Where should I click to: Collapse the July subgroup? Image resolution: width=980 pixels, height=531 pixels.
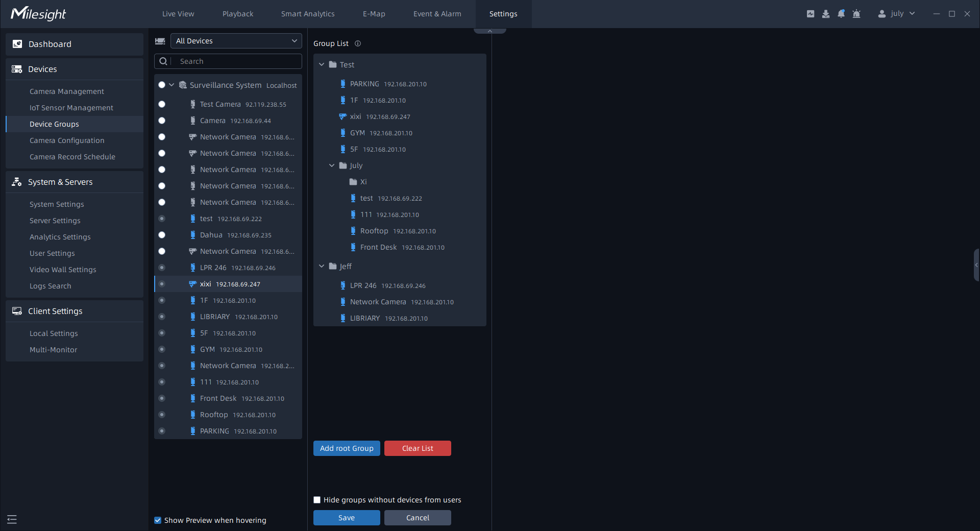point(332,165)
